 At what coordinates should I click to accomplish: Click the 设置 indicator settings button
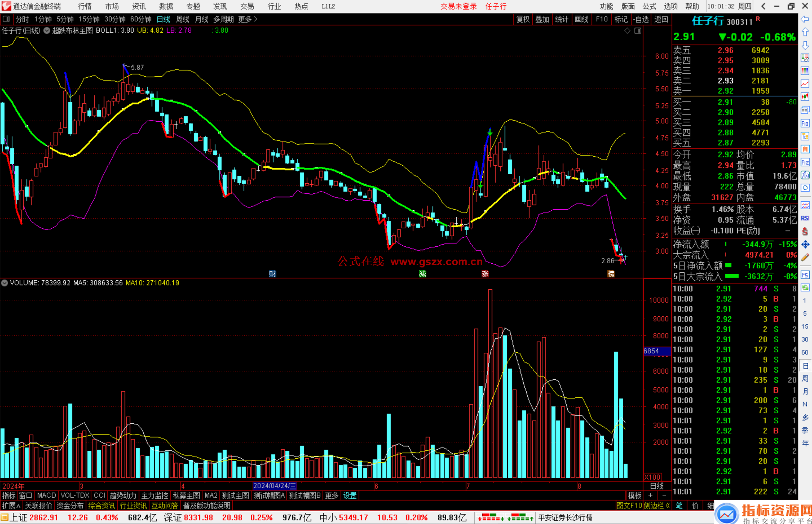(x=350, y=495)
